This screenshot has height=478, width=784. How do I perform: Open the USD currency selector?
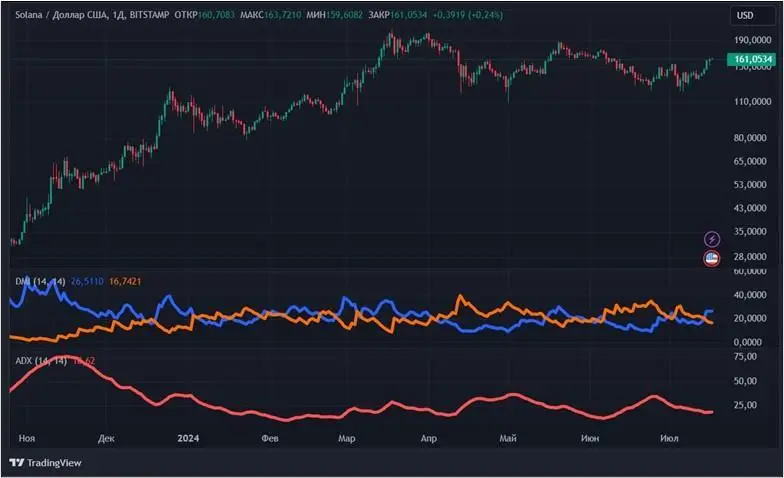tap(745, 15)
